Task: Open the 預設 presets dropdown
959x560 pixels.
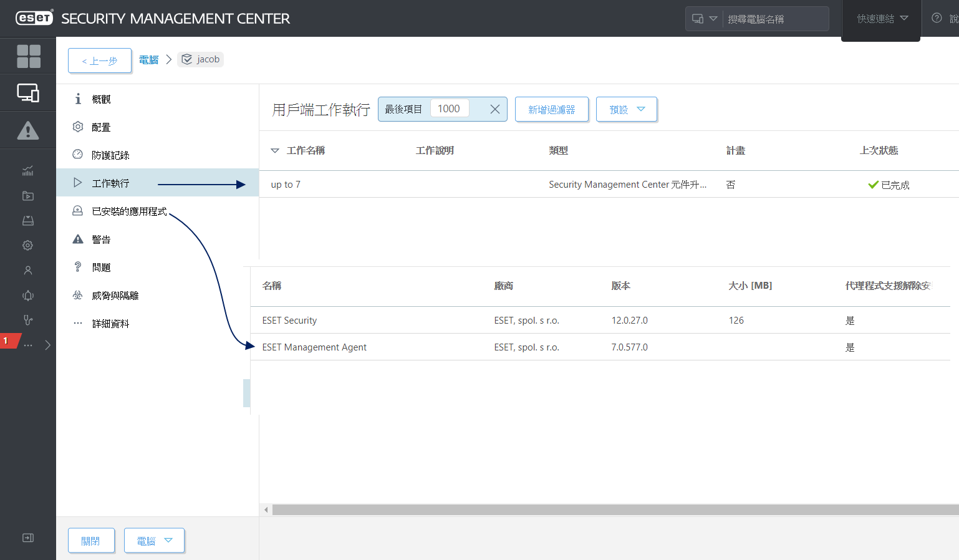Action: click(627, 109)
